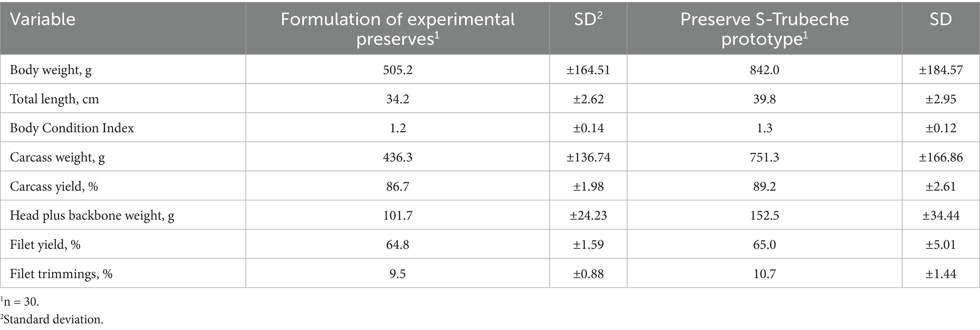The image size is (980, 330).
Task: Click the Head plus backbone weight label
Action: click(x=92, y=216)
